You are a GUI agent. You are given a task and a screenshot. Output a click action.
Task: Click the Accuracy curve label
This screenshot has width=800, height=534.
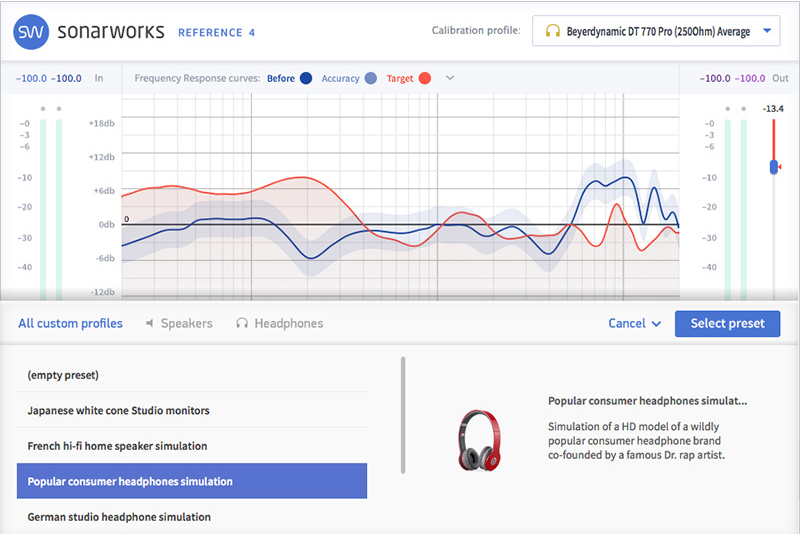coord(340,79)
